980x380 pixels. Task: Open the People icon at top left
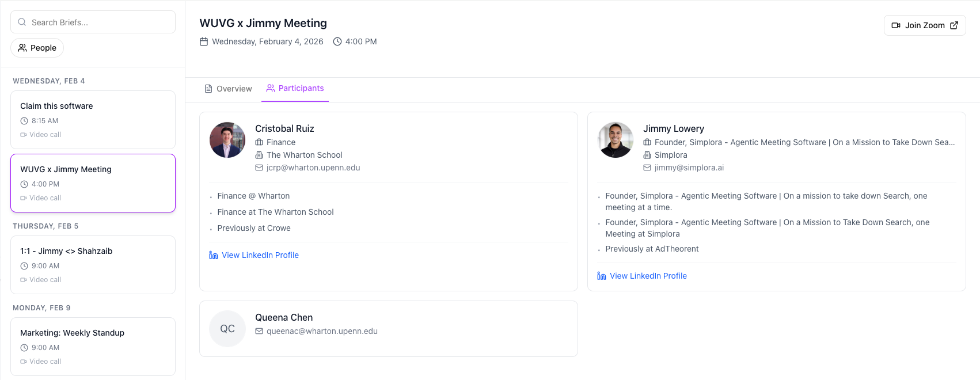[23, 48]
